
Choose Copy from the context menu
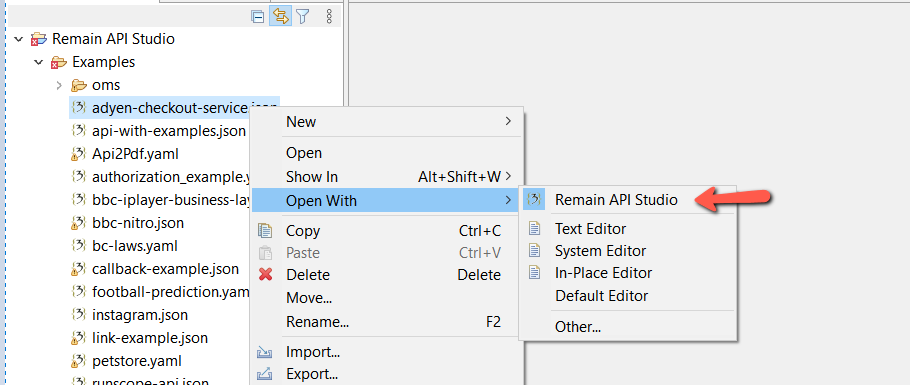[x=386, y=231]
